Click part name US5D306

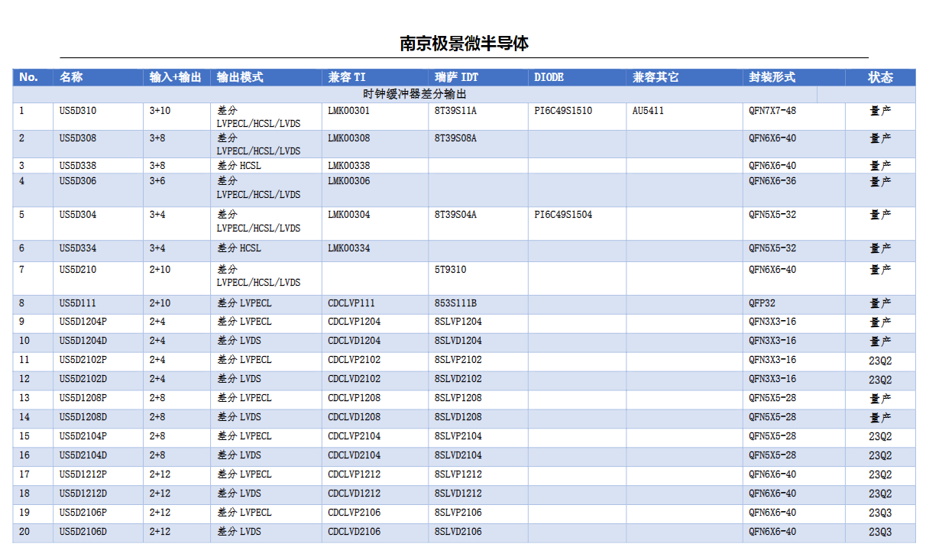(x=78, y=181)
